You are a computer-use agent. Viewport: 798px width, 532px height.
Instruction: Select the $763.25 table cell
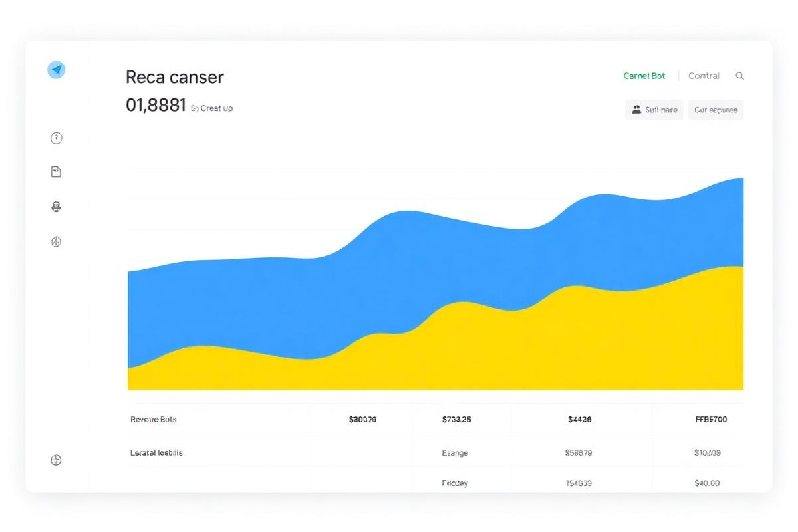(456, 420)
